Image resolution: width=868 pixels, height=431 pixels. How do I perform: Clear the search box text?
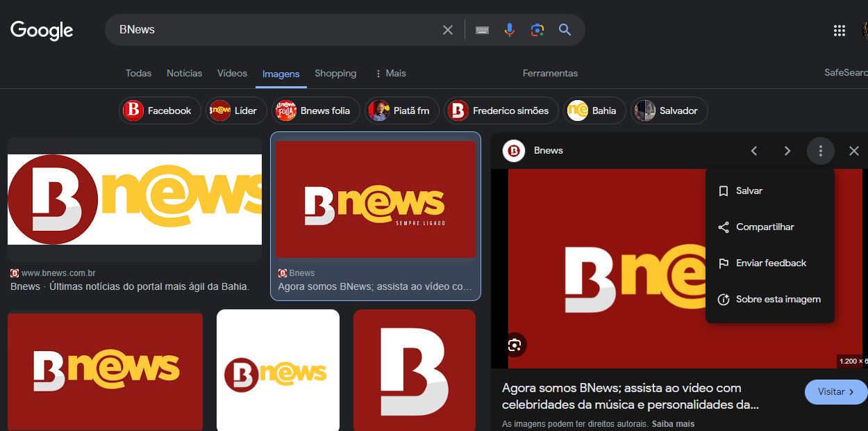tap(448, 30)
